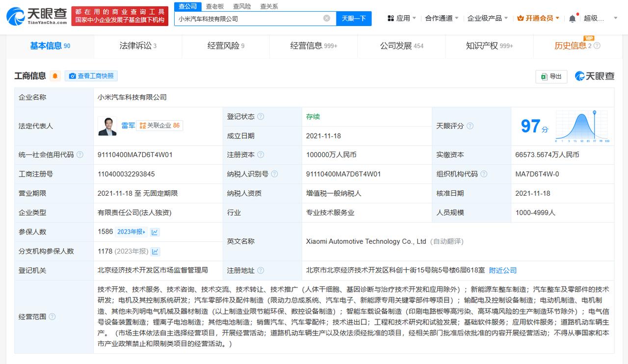This screenshot has width=628, height=364.
Task: Open the trend chart icon for 参保人数
Action: 155,232
